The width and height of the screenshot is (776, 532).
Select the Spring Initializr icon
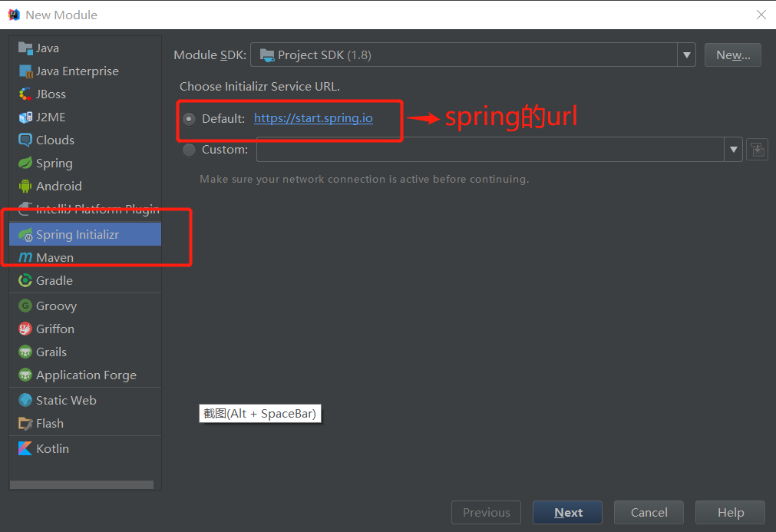[x=25, y=235]
